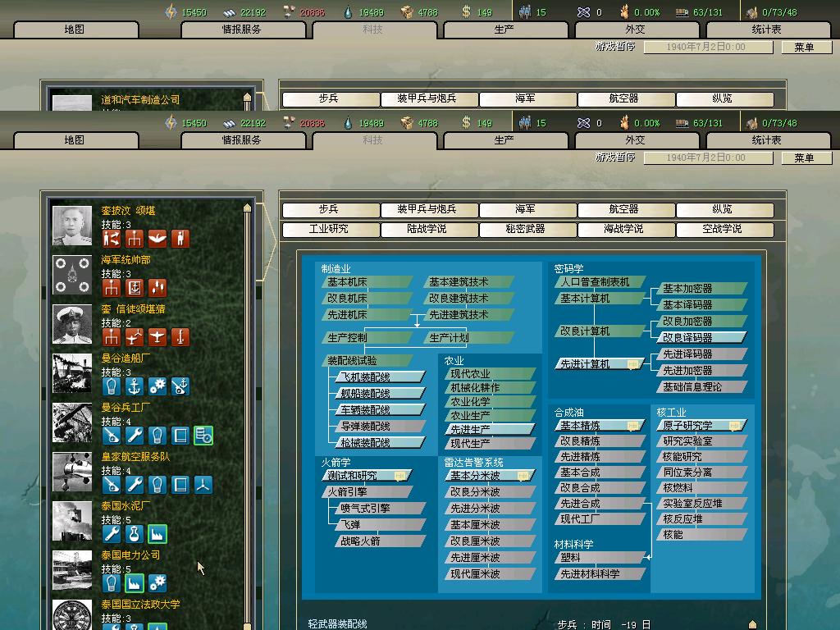840x630 pixels.
Task: Click the 先进译码器 technology entry
Action: 701,354
